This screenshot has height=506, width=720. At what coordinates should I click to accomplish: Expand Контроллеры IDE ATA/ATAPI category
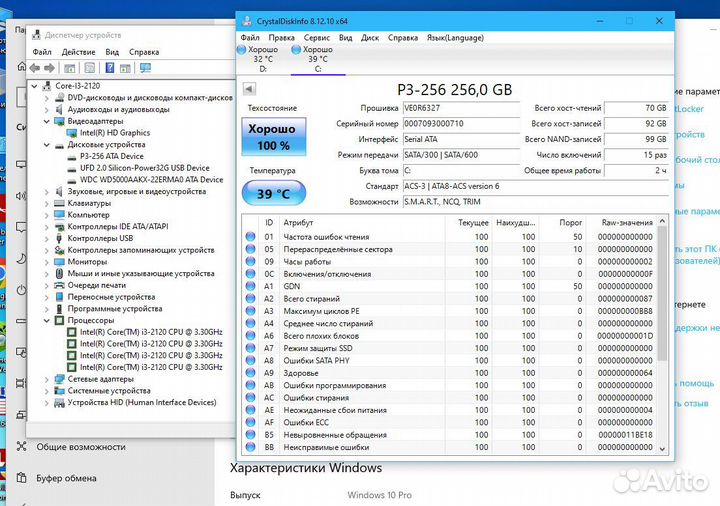(x=46, y=227)
